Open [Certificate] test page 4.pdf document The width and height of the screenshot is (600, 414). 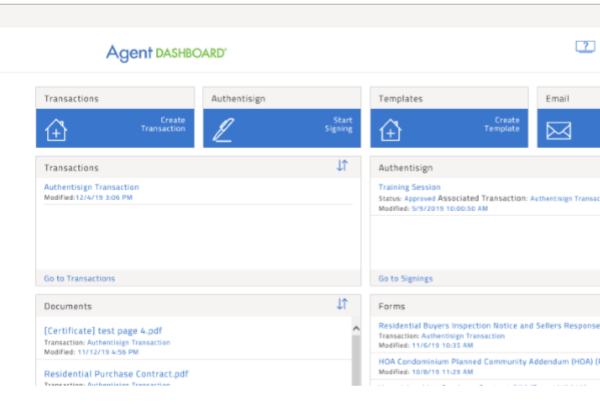point(103,331)
